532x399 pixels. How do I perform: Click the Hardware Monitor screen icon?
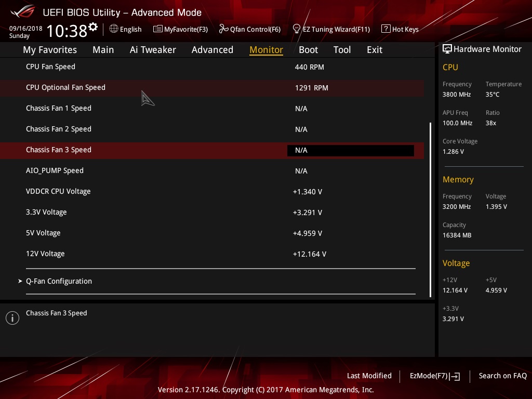click(447, 49)
